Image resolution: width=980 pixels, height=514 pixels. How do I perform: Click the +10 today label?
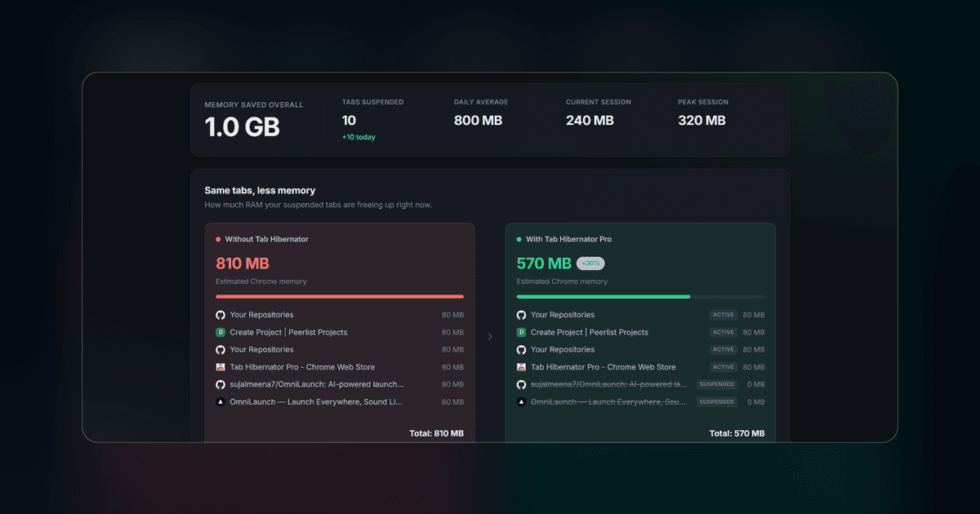tap(359, 137)
